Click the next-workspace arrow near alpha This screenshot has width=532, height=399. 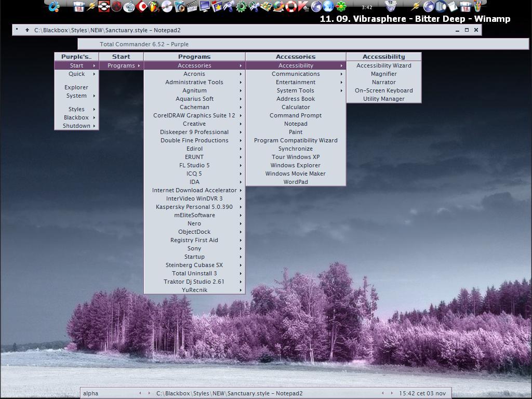[x=149, y=393]
